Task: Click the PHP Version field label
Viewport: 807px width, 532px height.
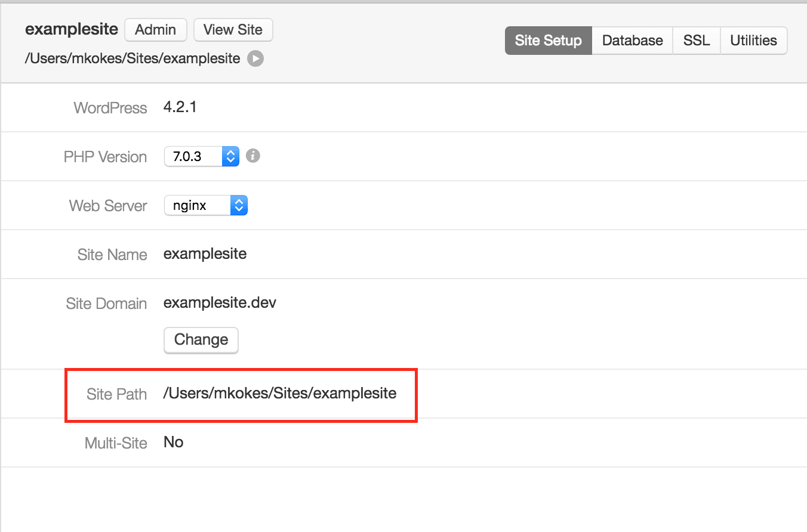Action: pyautogui.click(x=105, y=157)
